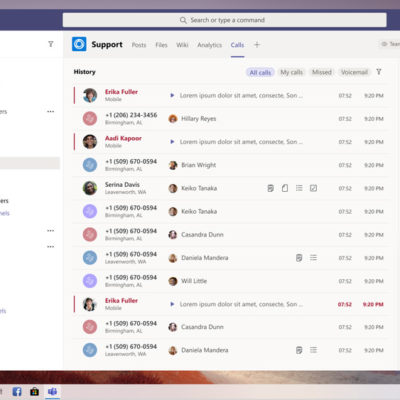This screenshot has height=400, width=400.
Task: Click the Teams icon in the taskbar
Action: coord(52,391)
